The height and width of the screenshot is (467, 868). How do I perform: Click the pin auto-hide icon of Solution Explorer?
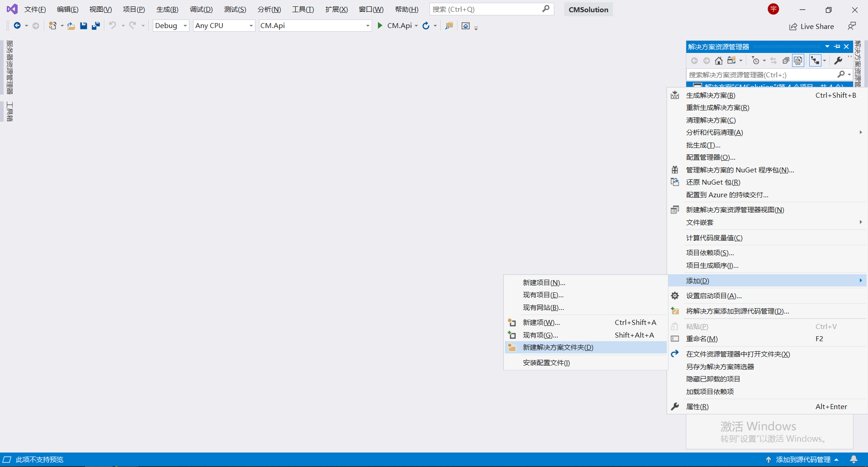837,47
